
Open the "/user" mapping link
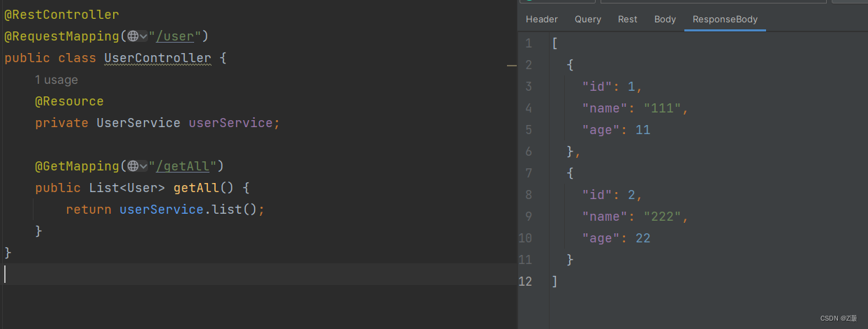(x=175, y=36)
